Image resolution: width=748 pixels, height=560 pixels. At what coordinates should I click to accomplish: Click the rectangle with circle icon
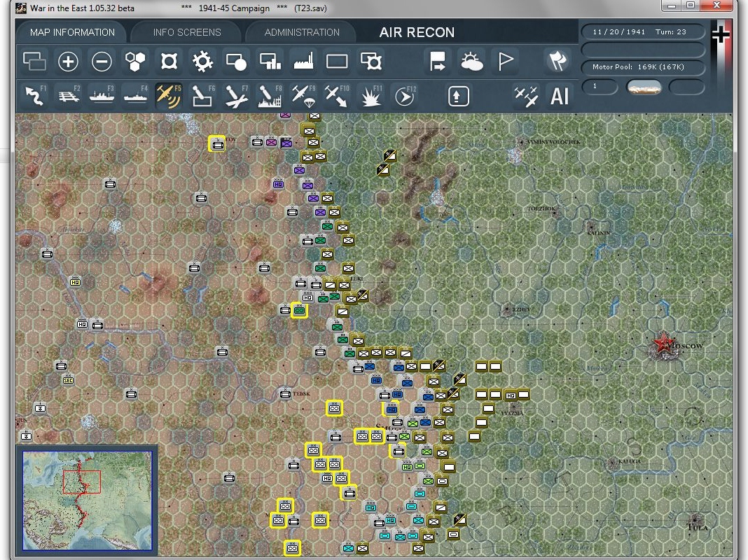236,62
